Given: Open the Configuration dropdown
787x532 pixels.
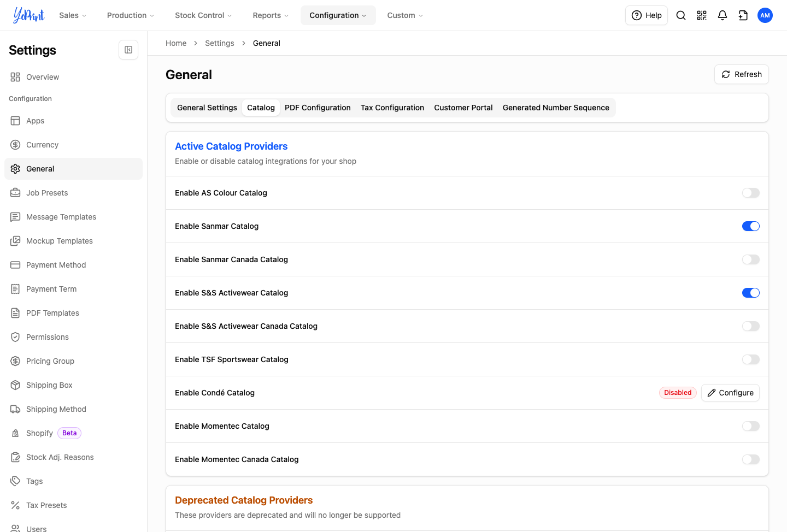Looking at the screenshot, I should coord(338,15).
